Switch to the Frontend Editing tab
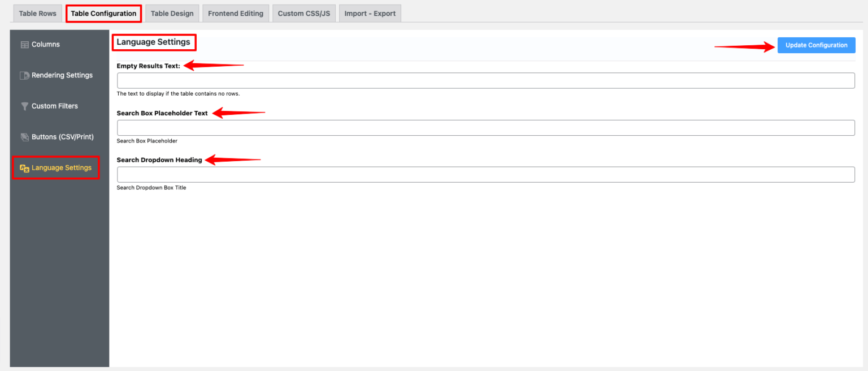This screenshot has height=371, width=868. pos(236,12)
